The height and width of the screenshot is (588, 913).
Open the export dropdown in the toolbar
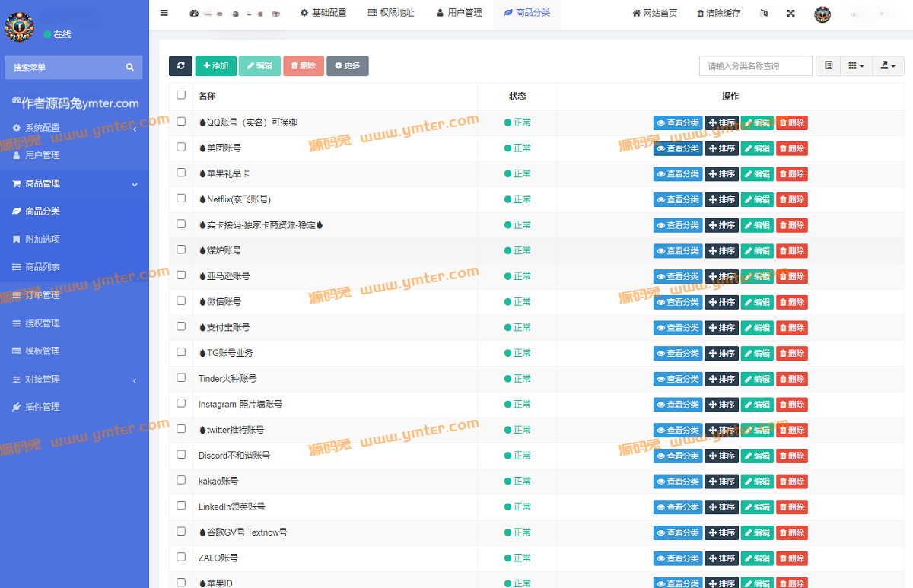click(x=888, y=66)
